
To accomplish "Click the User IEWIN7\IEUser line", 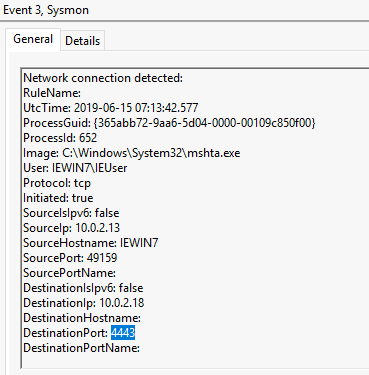I will pyautogui.click(x=75, y=168).
